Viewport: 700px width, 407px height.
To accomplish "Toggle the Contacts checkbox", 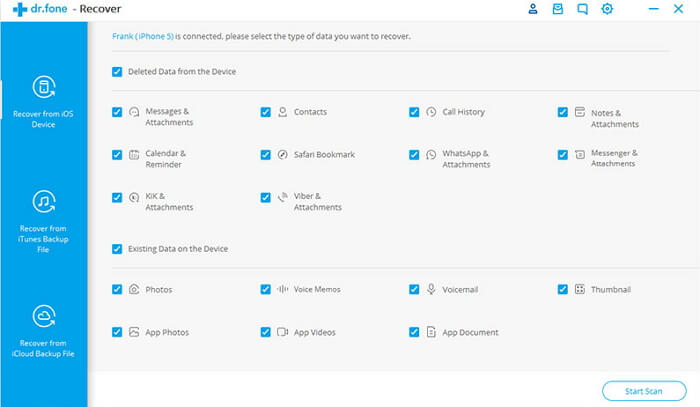I will pos(266,112).
